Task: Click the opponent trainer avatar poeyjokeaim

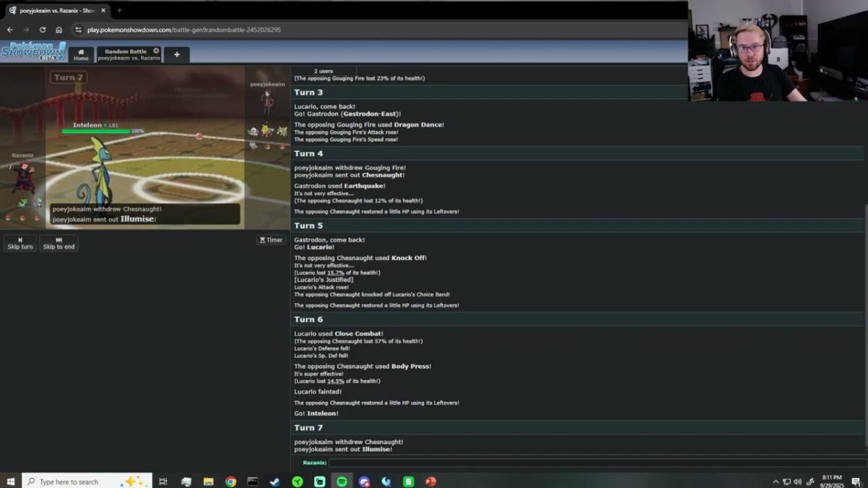Action: coord(268,103)
